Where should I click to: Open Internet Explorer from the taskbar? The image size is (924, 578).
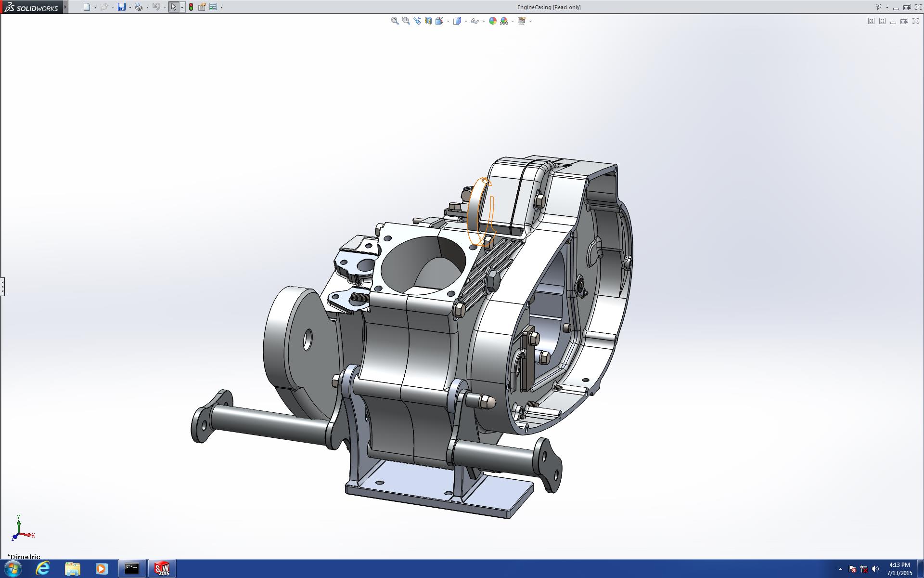pos(43,568)
